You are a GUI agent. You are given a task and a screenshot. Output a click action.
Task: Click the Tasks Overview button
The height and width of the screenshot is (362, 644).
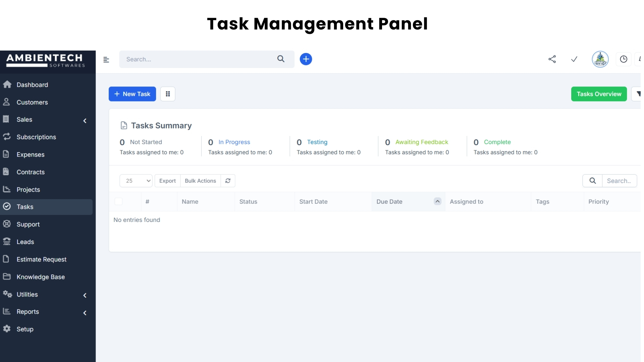pyautogui.click(x=599, y=94)
